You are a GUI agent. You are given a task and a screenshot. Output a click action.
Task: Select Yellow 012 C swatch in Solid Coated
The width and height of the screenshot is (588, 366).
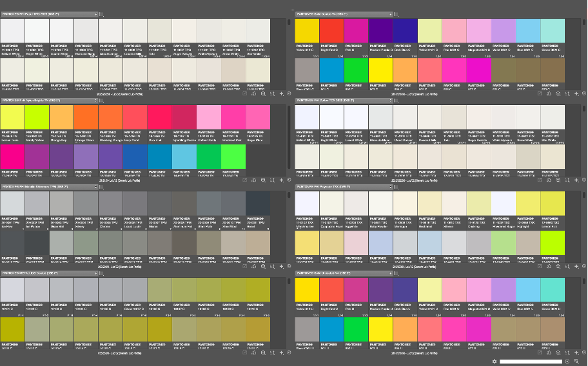tap(307, 31)
